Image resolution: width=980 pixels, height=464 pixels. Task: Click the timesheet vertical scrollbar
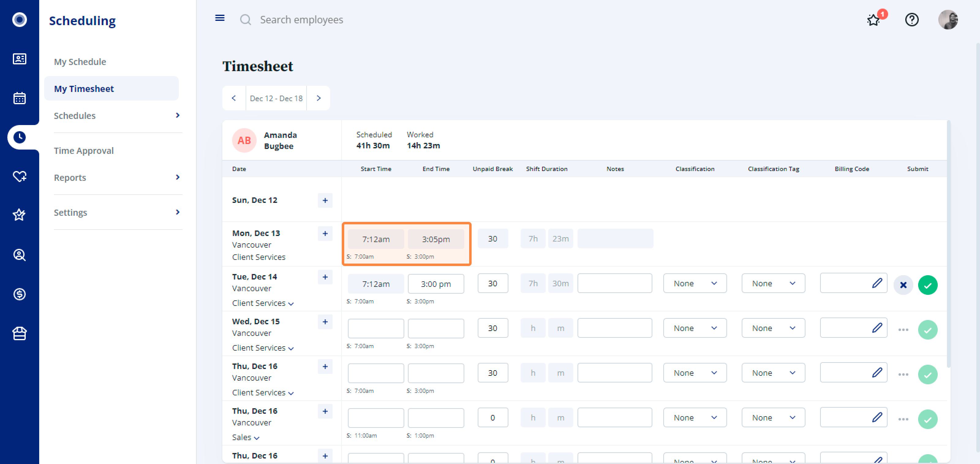948,244
